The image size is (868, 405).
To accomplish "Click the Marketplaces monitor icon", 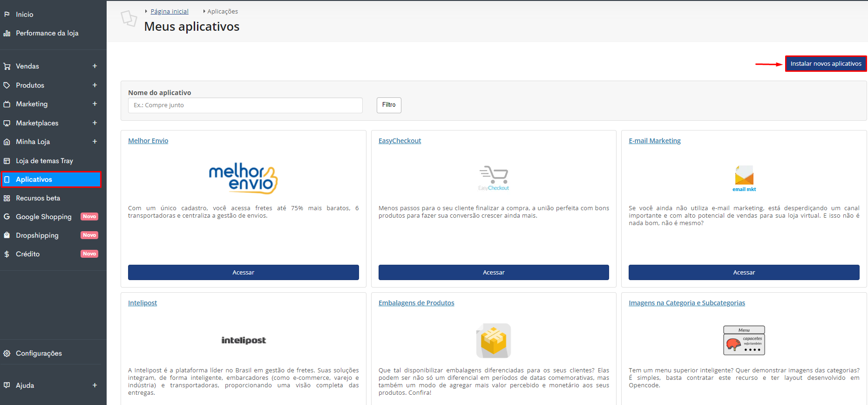I will [7, 123].
